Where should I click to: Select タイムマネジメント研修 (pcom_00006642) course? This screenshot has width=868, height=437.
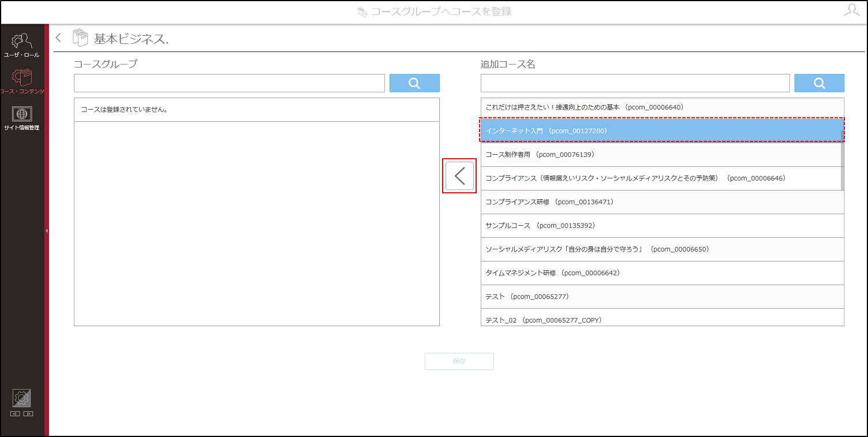(662, 273)
